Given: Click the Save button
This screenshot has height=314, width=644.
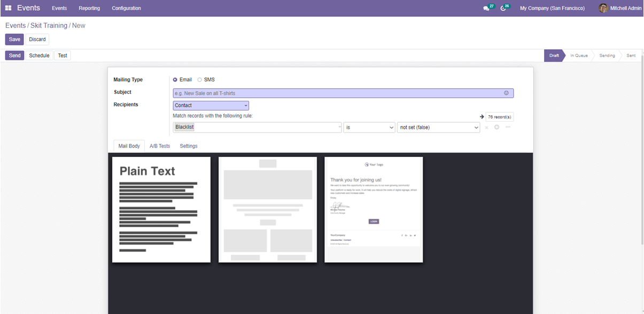Looking at the screenshot, I should [14, 40].
